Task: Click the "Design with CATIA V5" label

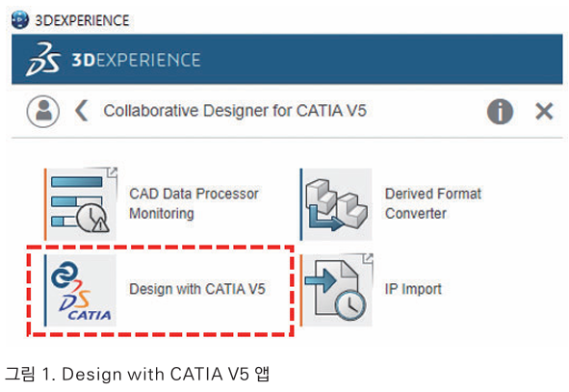Action: tap(197, 289)
